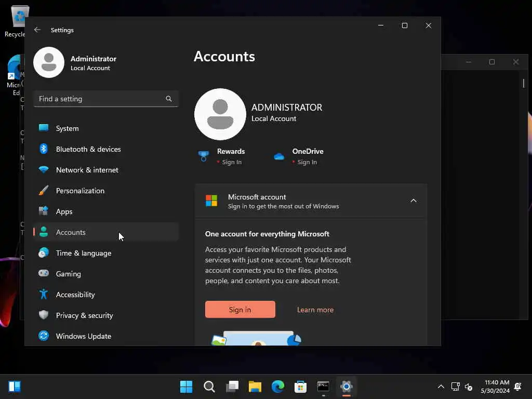The height and width of the screenshot is (399, 532).
Task: Click the muted volume tray icon
Action: pyautogui.click(x=469, y=387)
